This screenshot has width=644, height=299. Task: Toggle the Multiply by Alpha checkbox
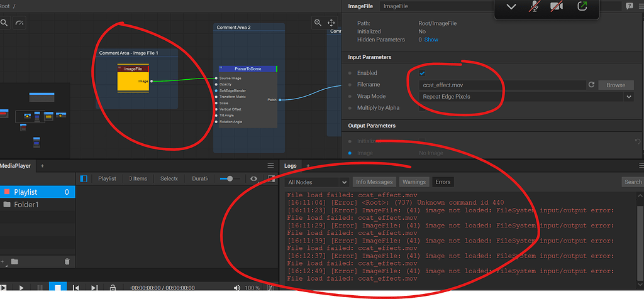click(x=422, y=108)
